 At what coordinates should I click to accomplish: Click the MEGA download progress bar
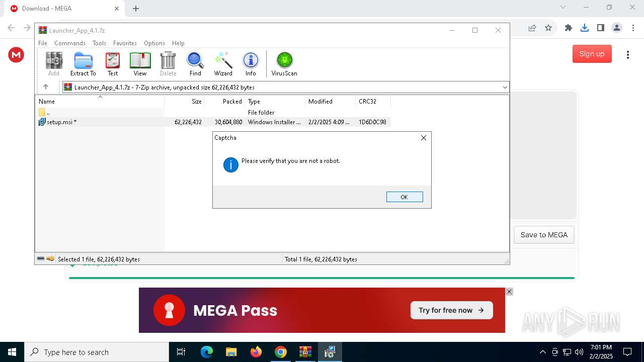pyautogui.click(x=321, y=278)
